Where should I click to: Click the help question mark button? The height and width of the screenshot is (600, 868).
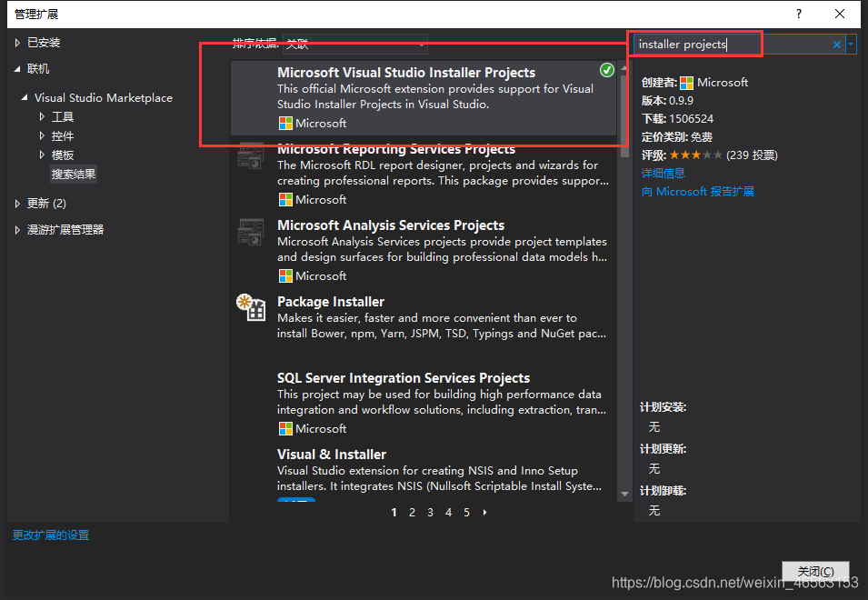pos(798,14)
